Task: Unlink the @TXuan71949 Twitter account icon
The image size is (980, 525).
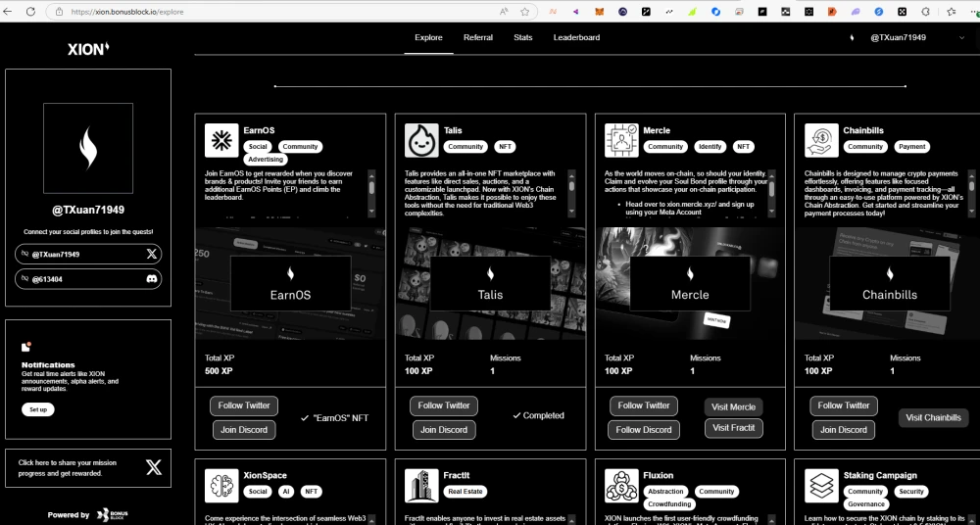Action: [x=24, y=254]
